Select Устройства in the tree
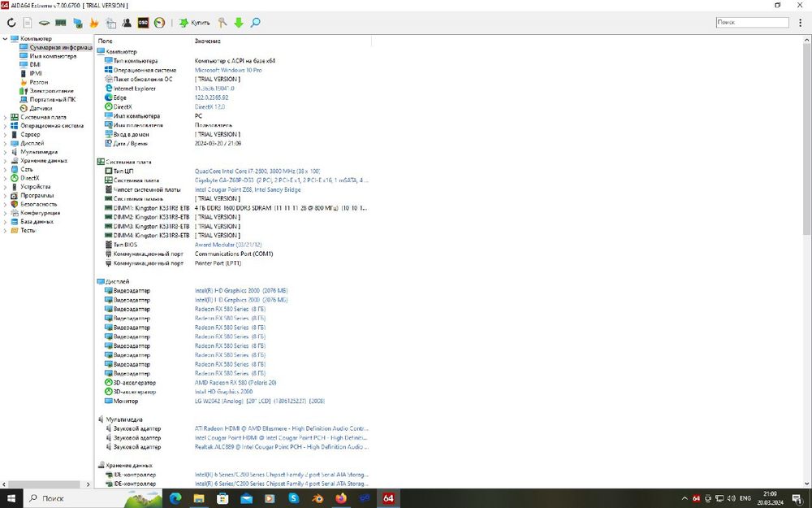This screenshot has height=508, width=812. (x=35, y=187)
